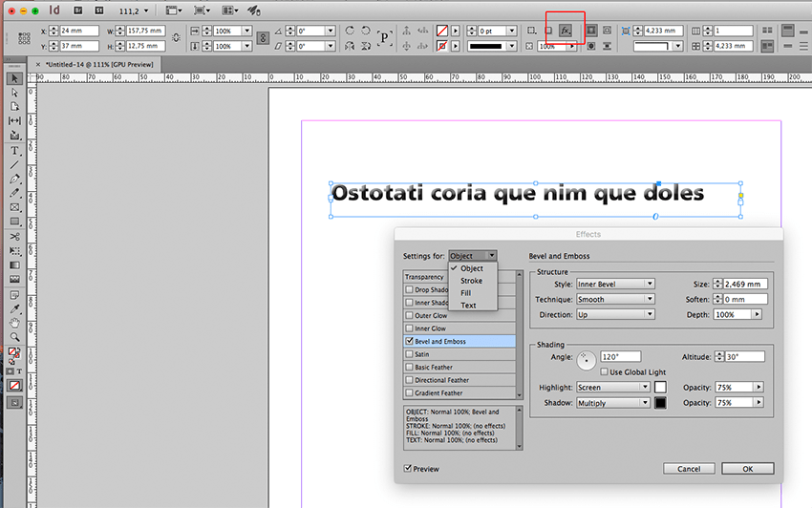The height and width of the screenshot is (508, 812).
Task: Enable the Outer Glow checkbox
Action: pyautogui.click(x=410, y=315)
